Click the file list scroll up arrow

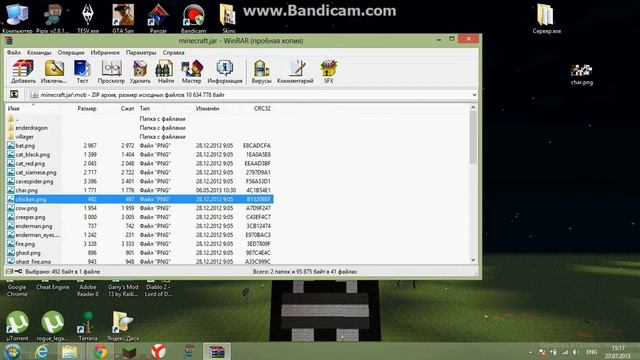[x=473, y=108]
